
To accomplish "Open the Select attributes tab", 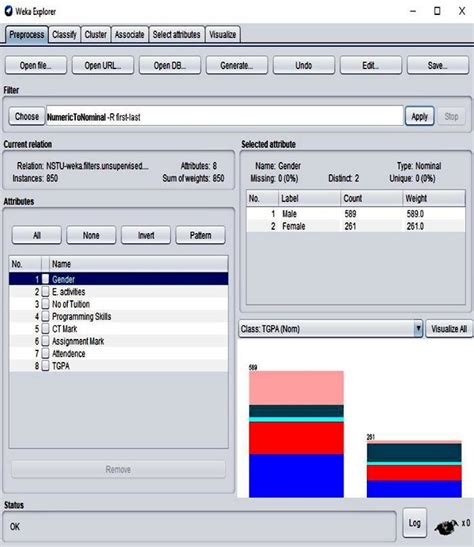I will tap(176, 35).
